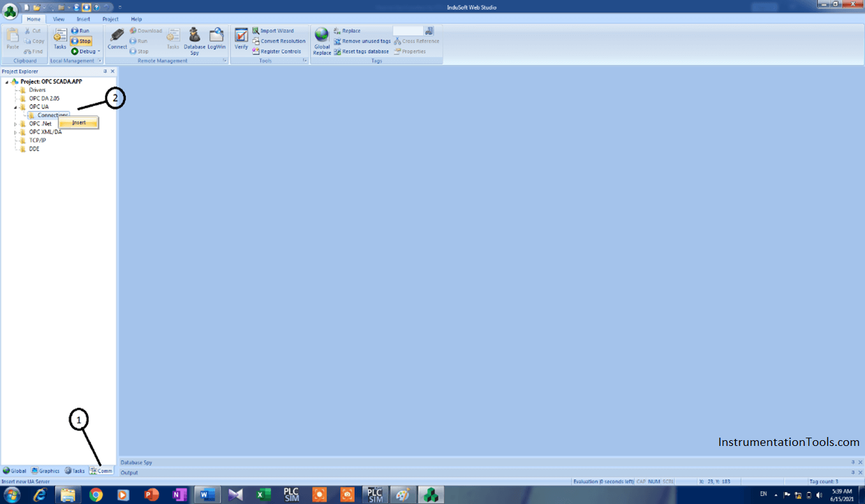Click the binoculars icon next to tag field
The height and width of the screenshot is (504, 865).
click(429, 31)
